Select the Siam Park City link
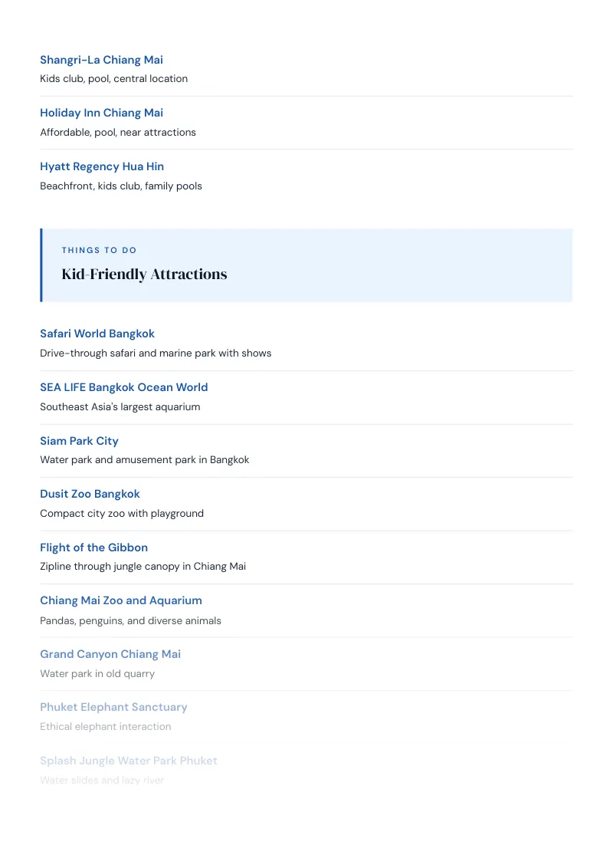The image size is (613, 868). 79,441
